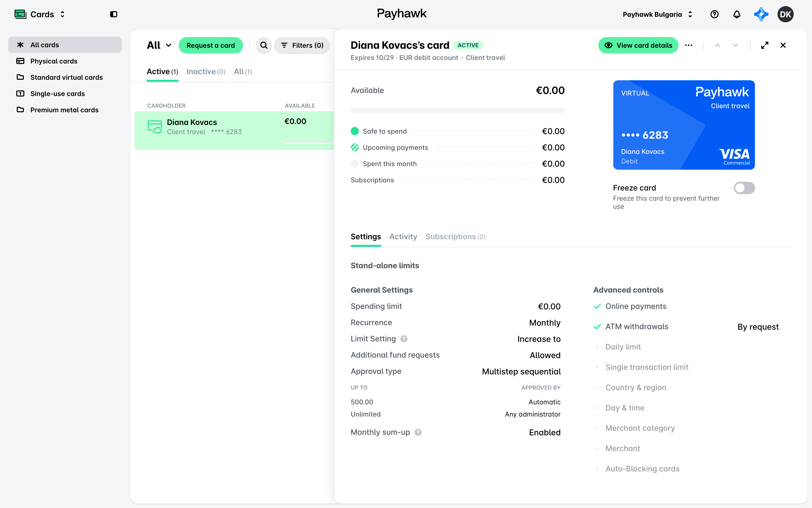Click Request a card button
This screenshot has height=508, width=812.
pyautogui.click(x=210, y=45)
